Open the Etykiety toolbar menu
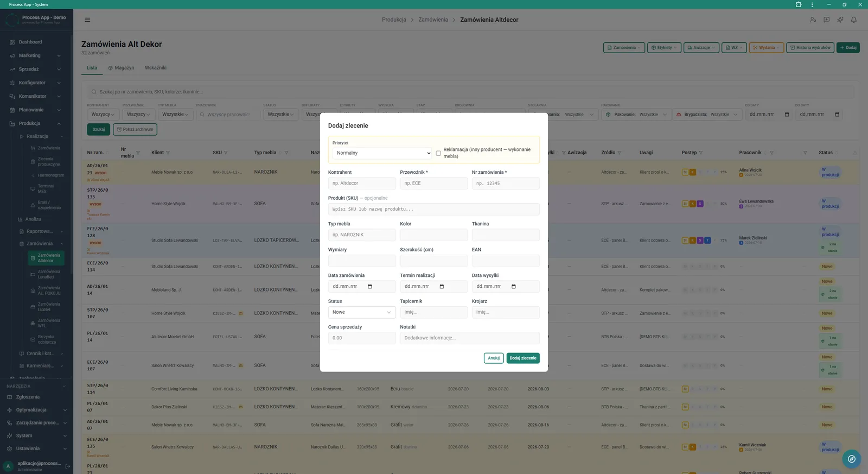Image resolution: width=868 pixels, height=474 pixels. (x=664, y=48)
